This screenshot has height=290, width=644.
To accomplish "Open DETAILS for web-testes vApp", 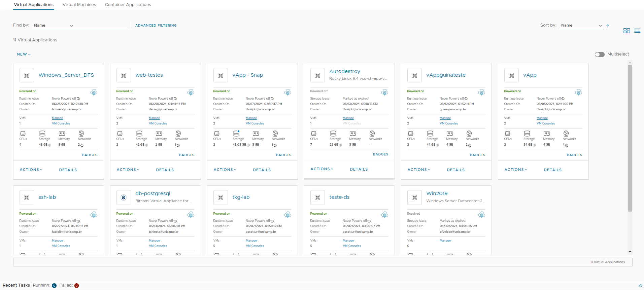I will (165, 170).
